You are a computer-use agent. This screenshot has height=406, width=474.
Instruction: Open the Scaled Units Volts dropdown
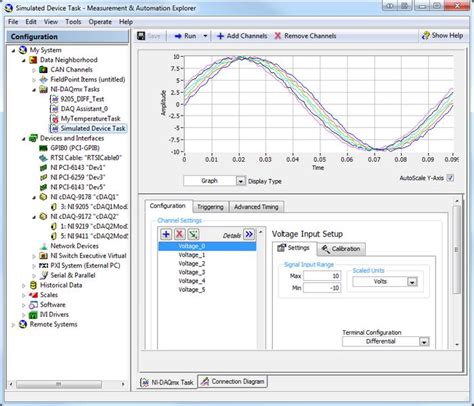(412, 282)
